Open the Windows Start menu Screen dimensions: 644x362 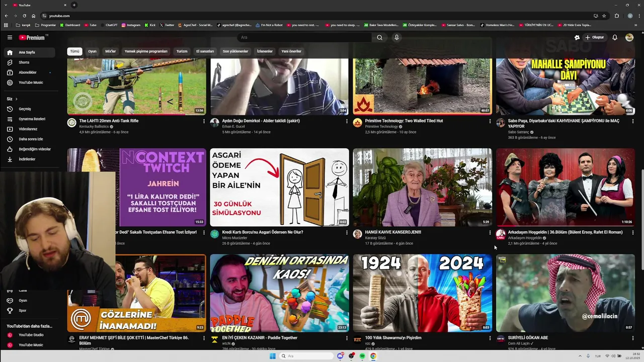(x=273, y=356)
